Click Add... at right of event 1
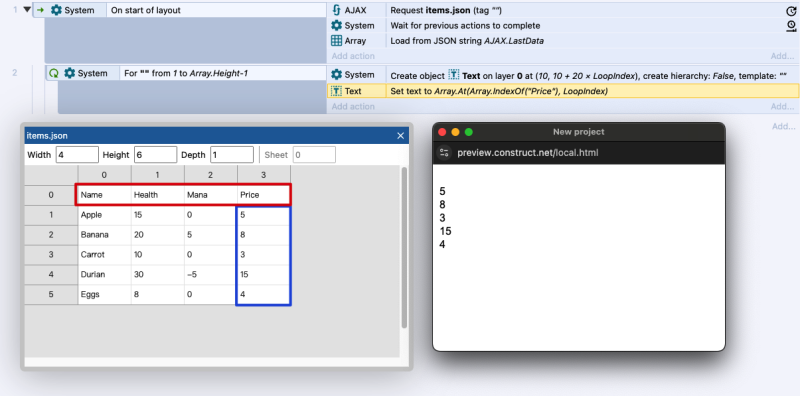Image resolution: width=800 pixels, height=396 pixels. 782,56
